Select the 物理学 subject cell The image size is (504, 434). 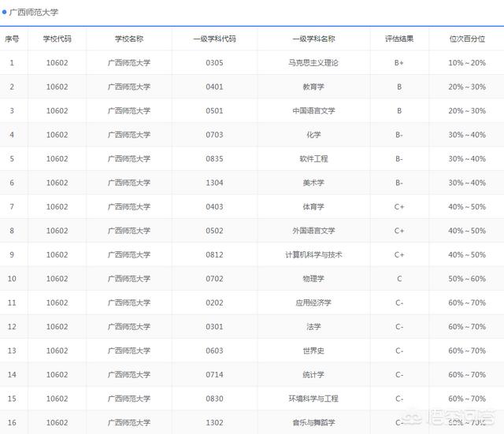[313, 279]
